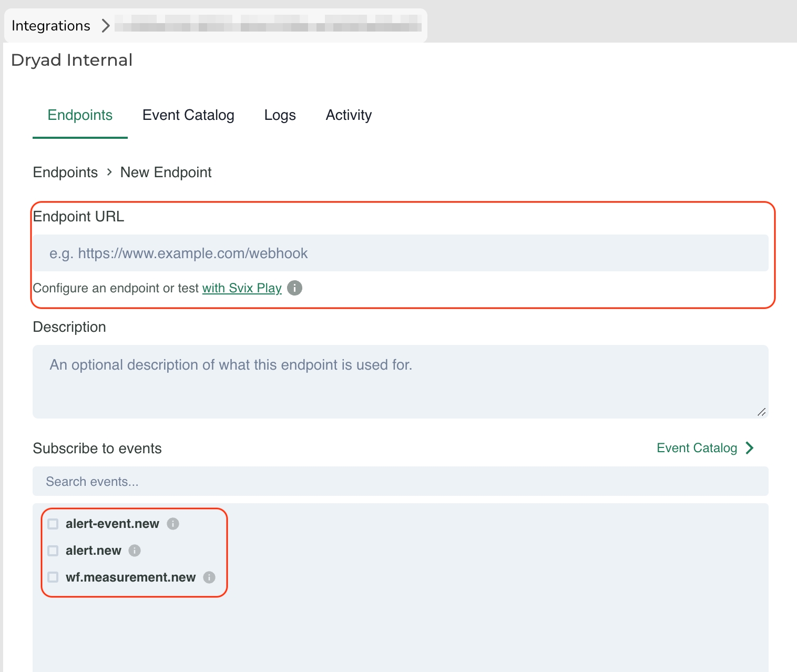Open the Logs tab
797x672 pixels.
click(280, 115)
